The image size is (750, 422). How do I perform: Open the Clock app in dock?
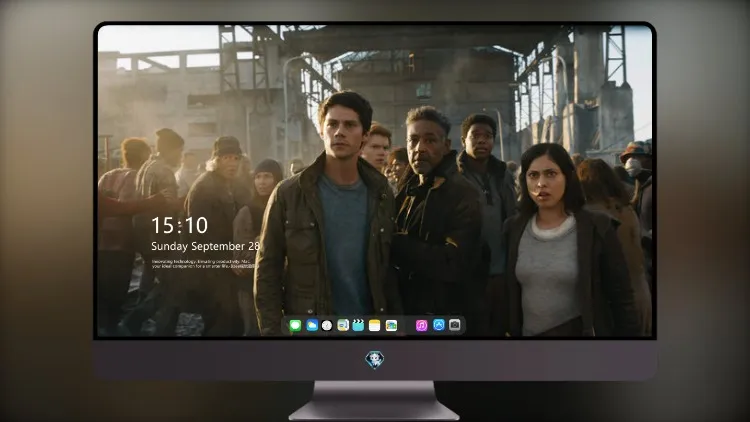327,325
